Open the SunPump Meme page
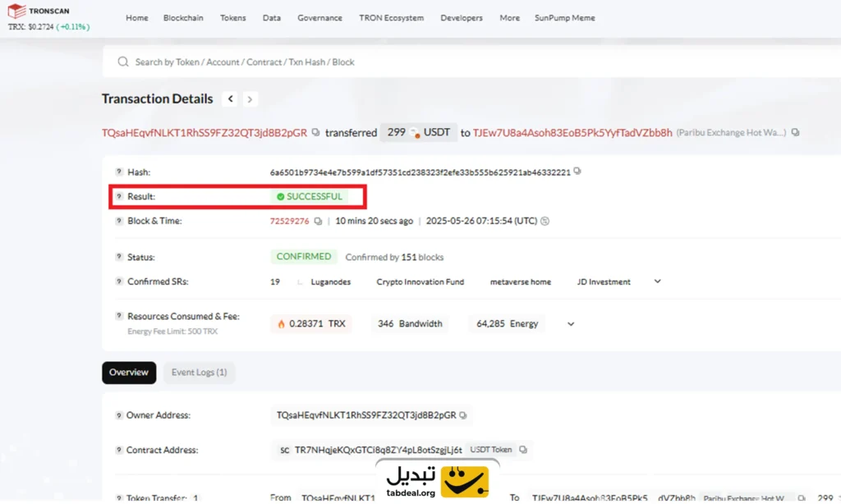Screen dimensions: 841x504 pos(565,18)
